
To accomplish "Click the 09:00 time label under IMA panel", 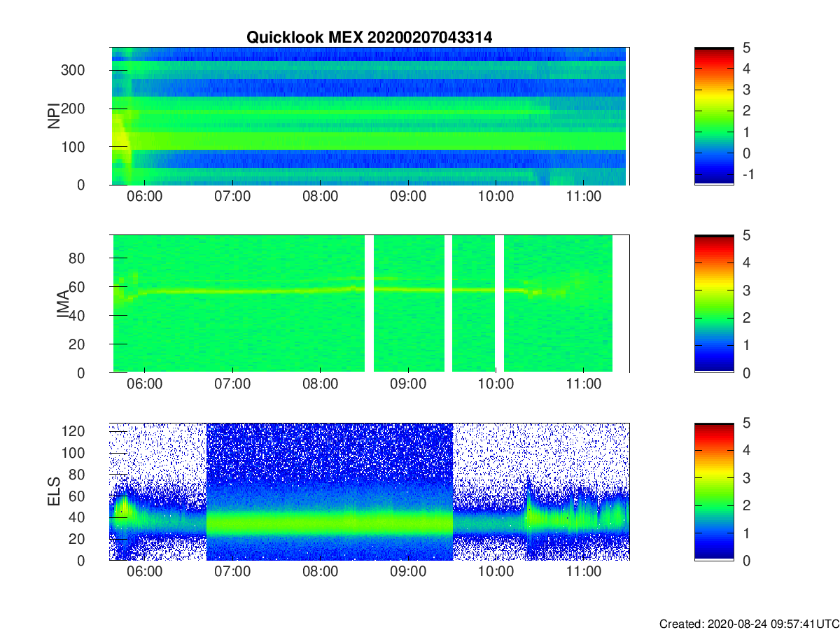I will point(407,384).
